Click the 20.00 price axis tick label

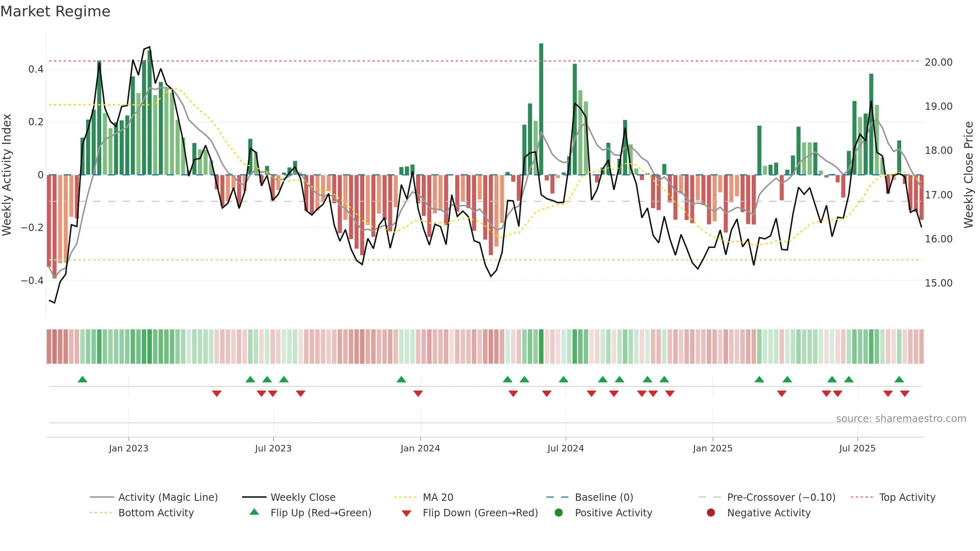(938, 62)
